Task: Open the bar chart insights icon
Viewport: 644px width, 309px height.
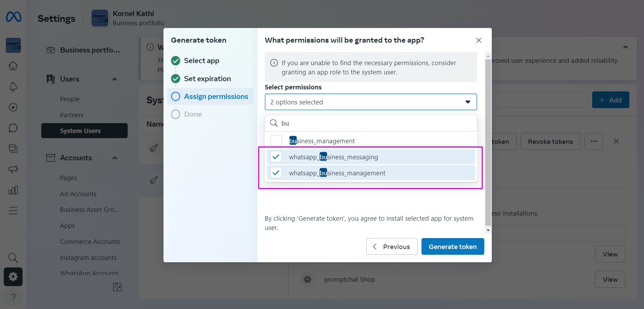Action: (x=13, y=190)
